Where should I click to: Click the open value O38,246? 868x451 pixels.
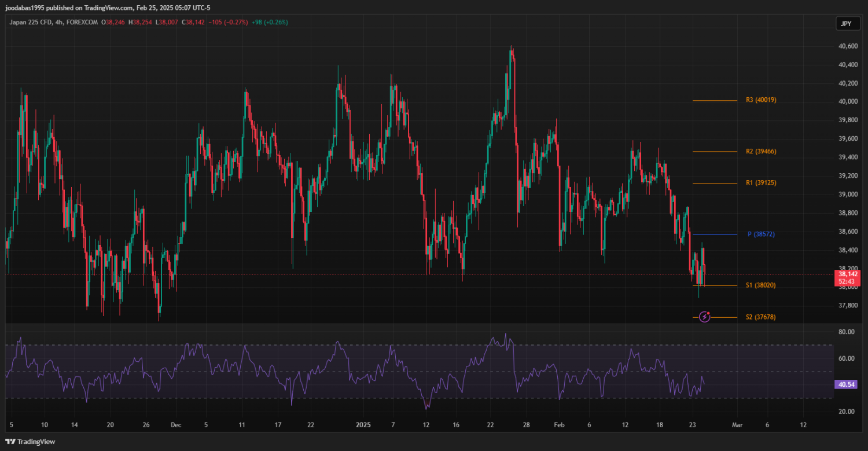pyautogui.click(x=113, y=22)
